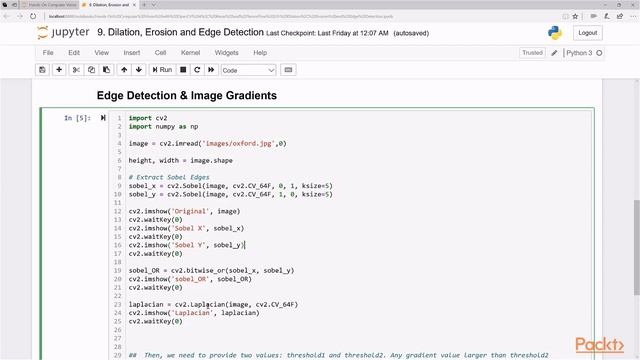The width and height of the screenshot is (640, 360).
Task: Click the Python 3 kernel label
Action: pyautogui.click(x=579, y=53)
